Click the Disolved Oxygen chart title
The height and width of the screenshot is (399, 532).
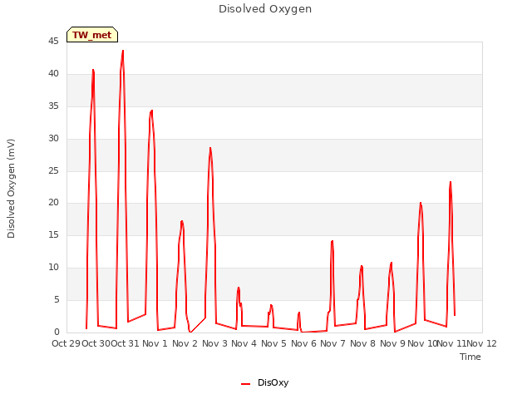point(265,9)
